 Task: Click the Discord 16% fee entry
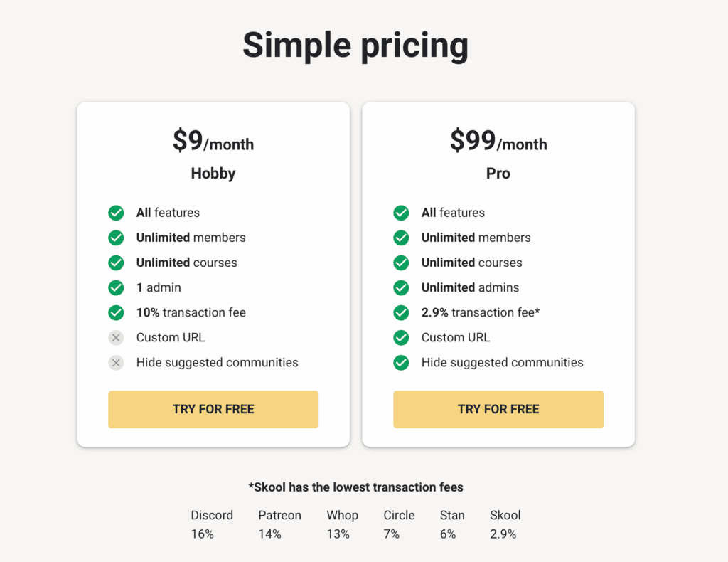coord(212,525)
